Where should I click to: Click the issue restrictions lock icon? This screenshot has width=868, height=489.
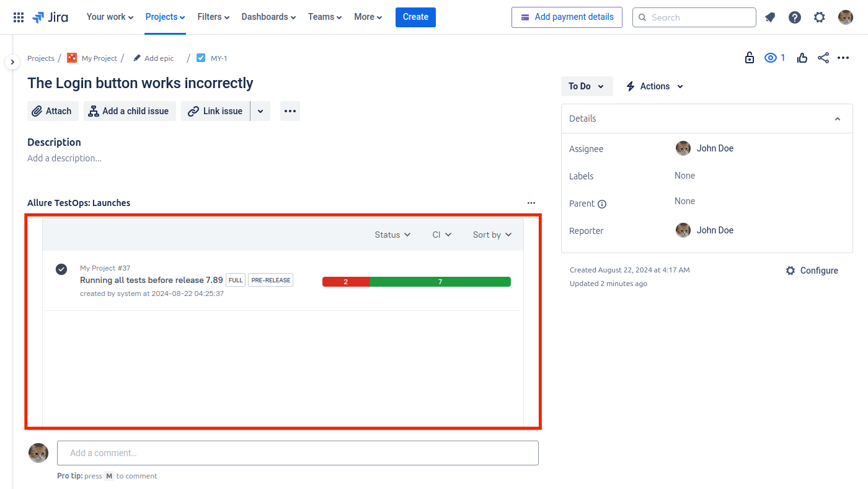750,58
